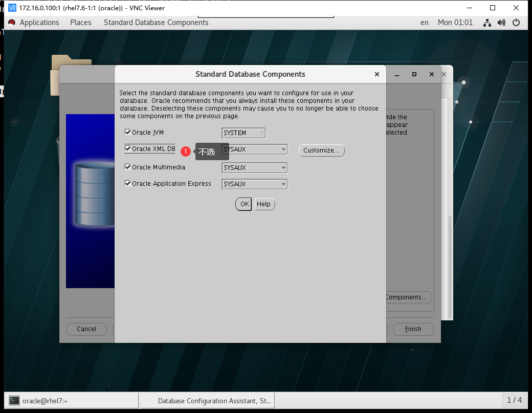Uncheck the Oracle XML DB checkbox
This screenshot has height=413, width=532.
pyautogui.click(x=128, y=148)
